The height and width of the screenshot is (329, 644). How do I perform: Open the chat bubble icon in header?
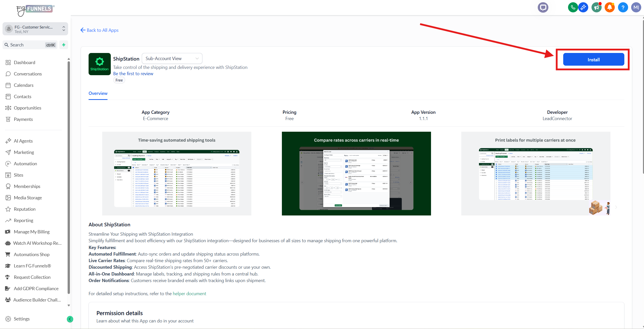[543, 7]
